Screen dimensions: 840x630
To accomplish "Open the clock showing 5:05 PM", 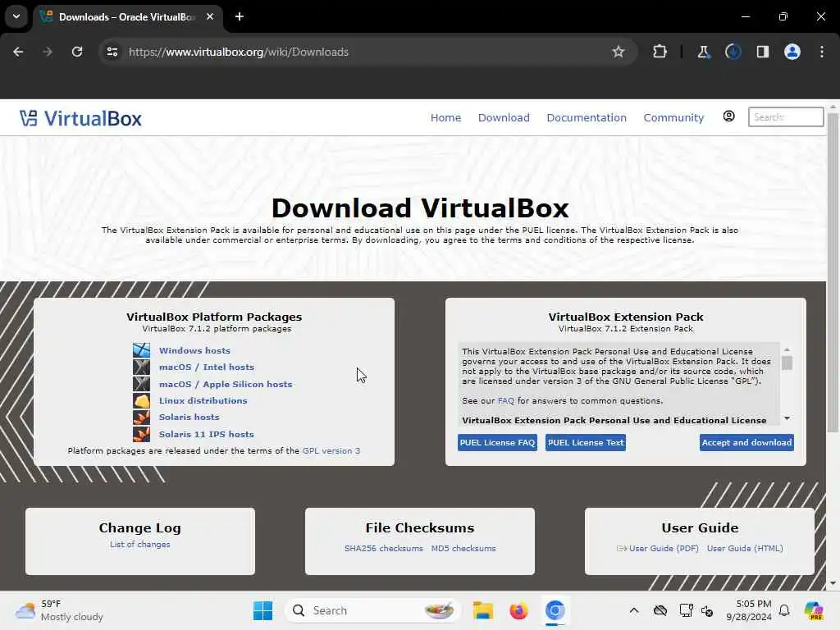I will pos(749,610).
